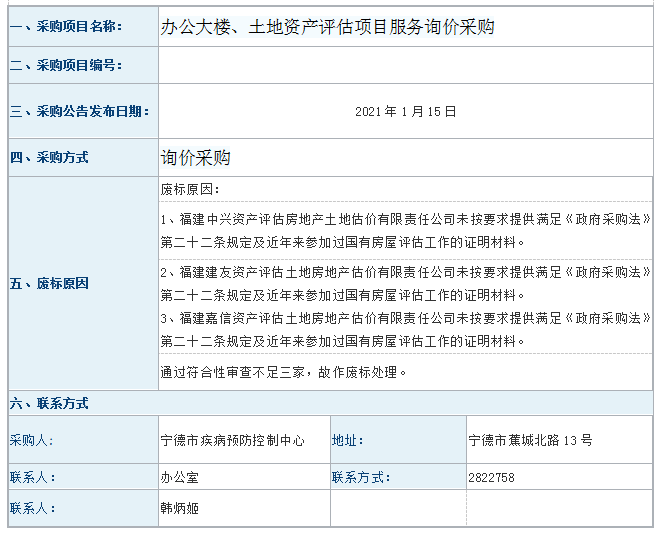
Task: Click the 联系人: label beside 办公室
Action: click(32, 477)
